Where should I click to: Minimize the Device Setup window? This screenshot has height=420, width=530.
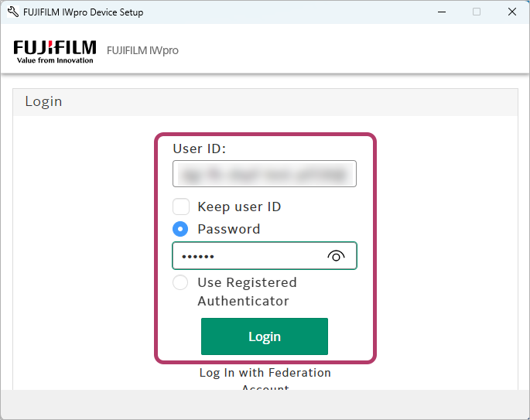441,12
